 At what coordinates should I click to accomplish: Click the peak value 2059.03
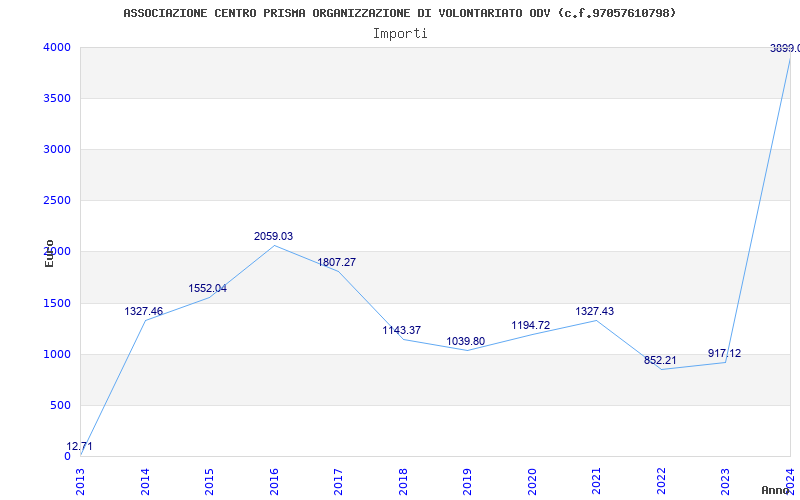273,236
